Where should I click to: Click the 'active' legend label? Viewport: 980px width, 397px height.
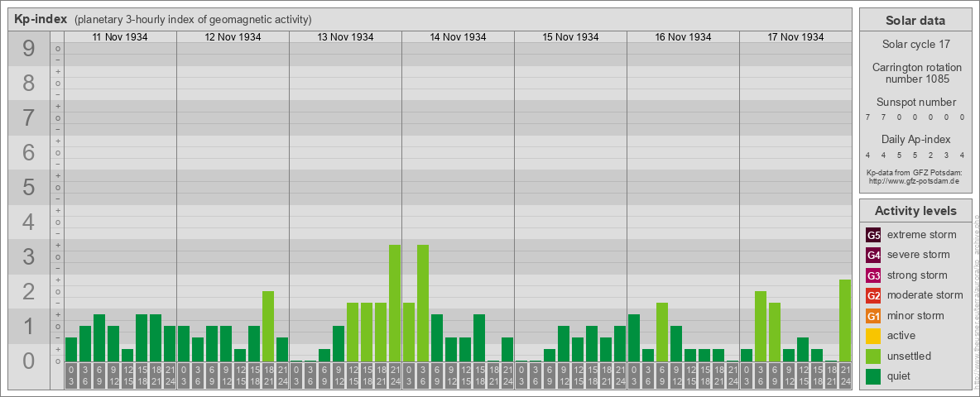click(901, 335)
